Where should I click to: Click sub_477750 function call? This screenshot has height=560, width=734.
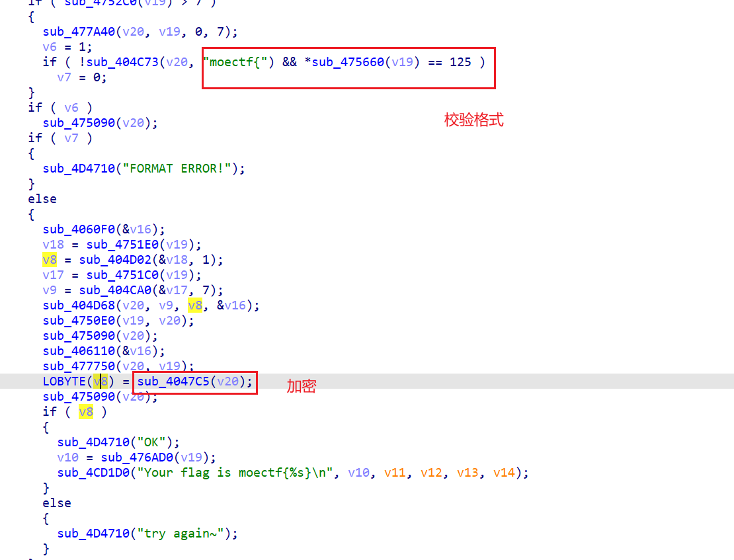click(79, 366)
